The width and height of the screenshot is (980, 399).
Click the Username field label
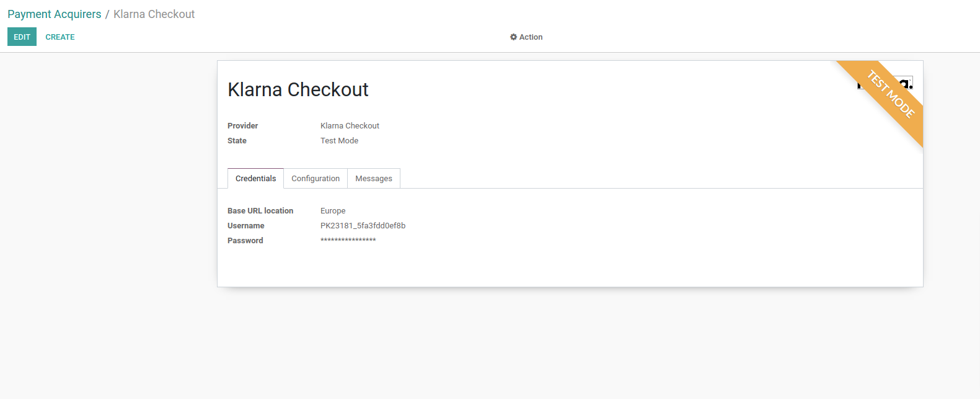pyautogui.click(x=245, y=226)
